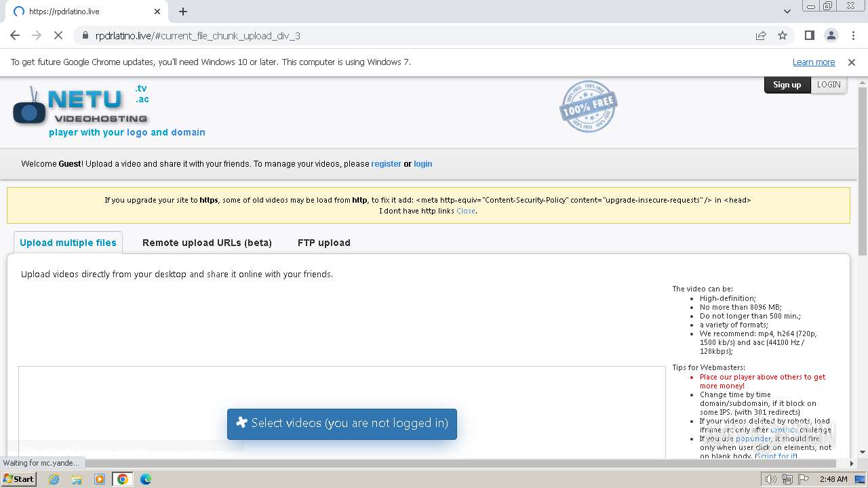Expand the tab search chevron
This screenshot has width=868, height=488.
point(787,12)
